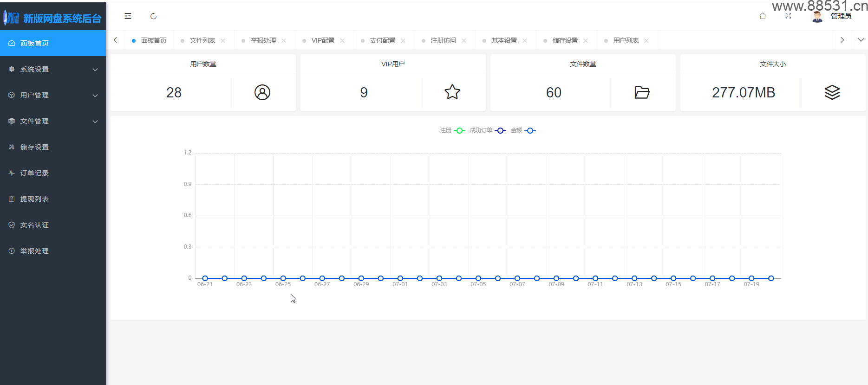Open 面板首页 in the sidebar
868x385 pixels.
coord(53,43)
